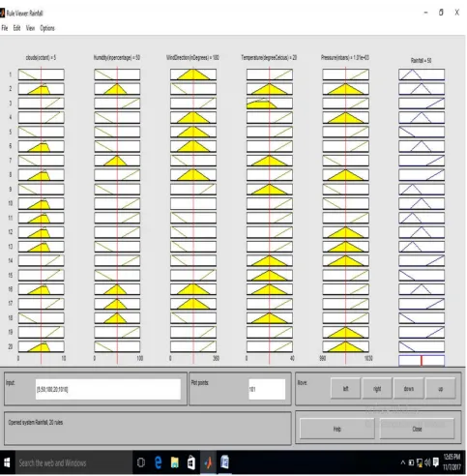Click the right move button
The image size is (467, 476).
(x=377, y=389)
